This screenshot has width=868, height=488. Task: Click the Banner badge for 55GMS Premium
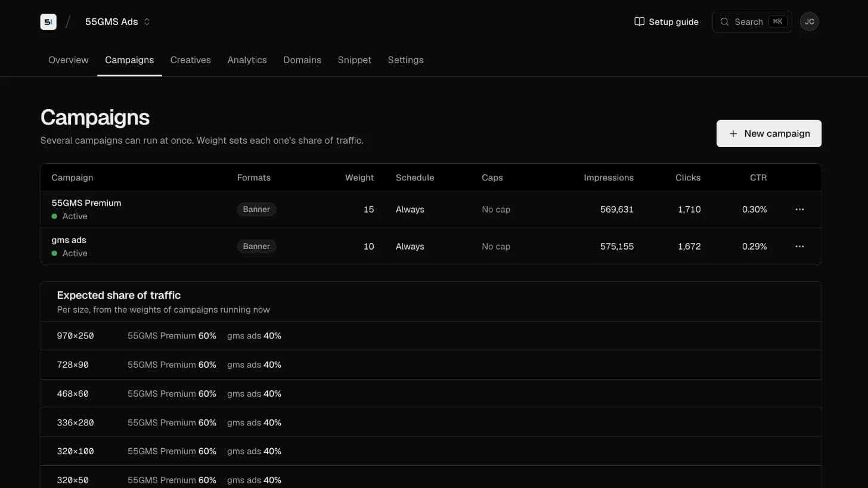(x=256, y=209)
